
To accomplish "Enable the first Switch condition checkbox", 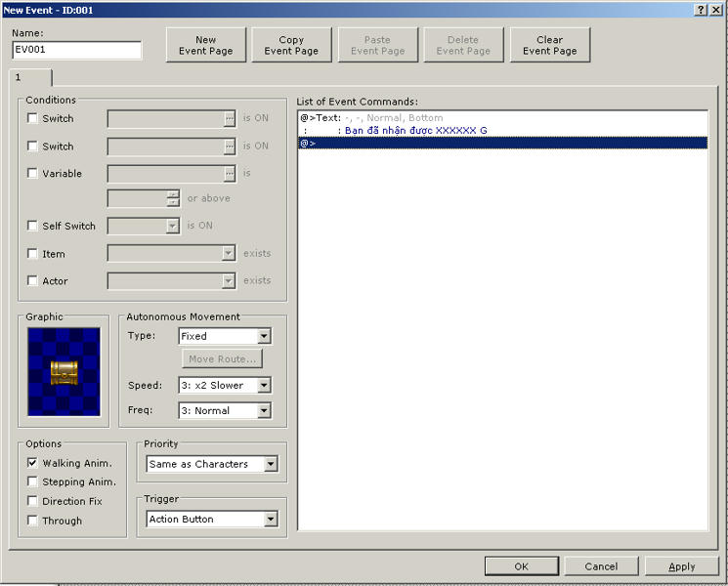I will (x=32, y=118).
